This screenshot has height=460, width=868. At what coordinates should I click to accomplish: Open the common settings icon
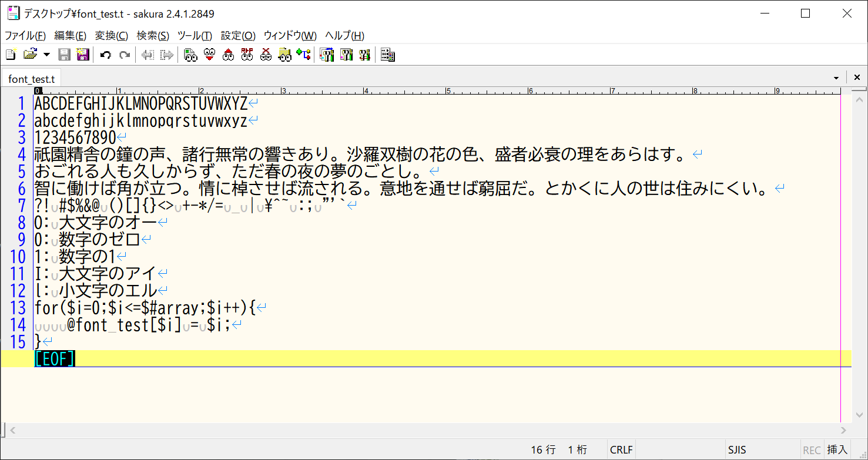[364, 55]
